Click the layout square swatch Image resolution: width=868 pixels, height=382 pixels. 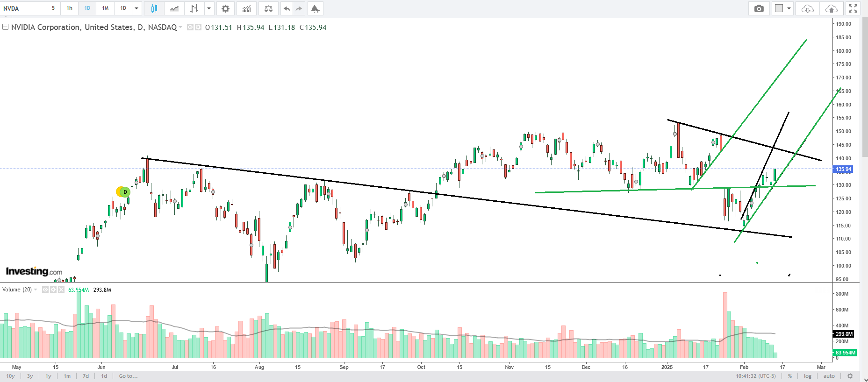tap(779, 8)
